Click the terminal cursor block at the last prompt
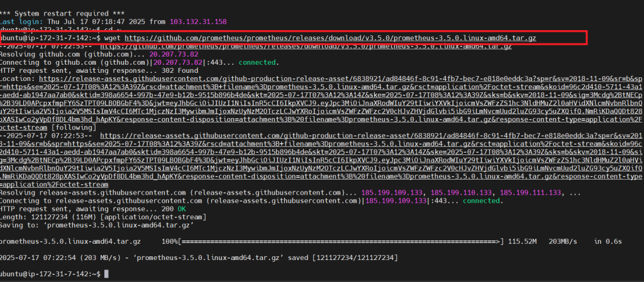The height and width of the screenshot is (282, 644). tap(107, 274)
